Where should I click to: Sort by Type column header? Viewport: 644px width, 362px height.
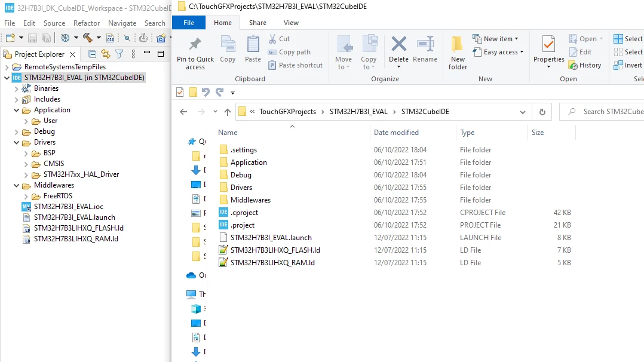[467, 132]
